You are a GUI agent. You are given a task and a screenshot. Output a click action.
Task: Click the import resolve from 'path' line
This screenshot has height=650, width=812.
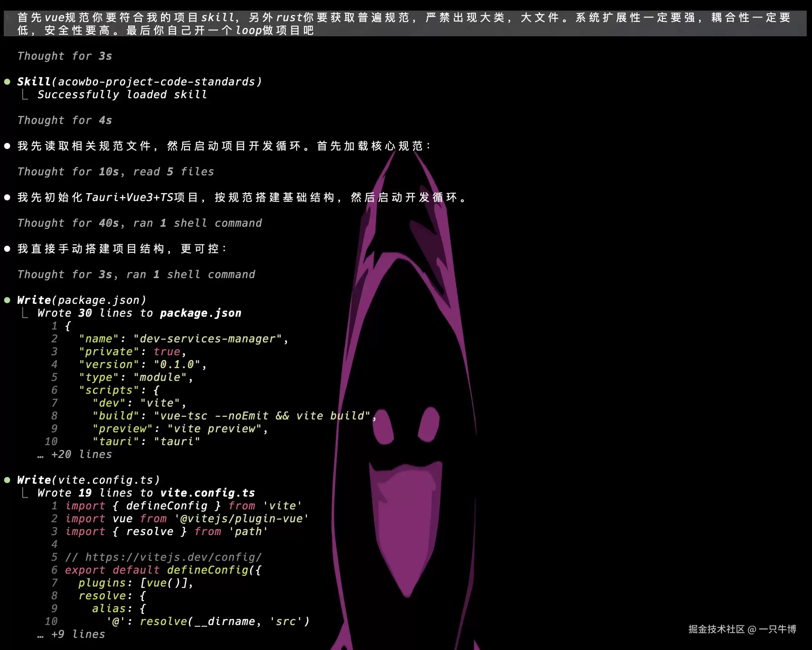tap(166, 531)
